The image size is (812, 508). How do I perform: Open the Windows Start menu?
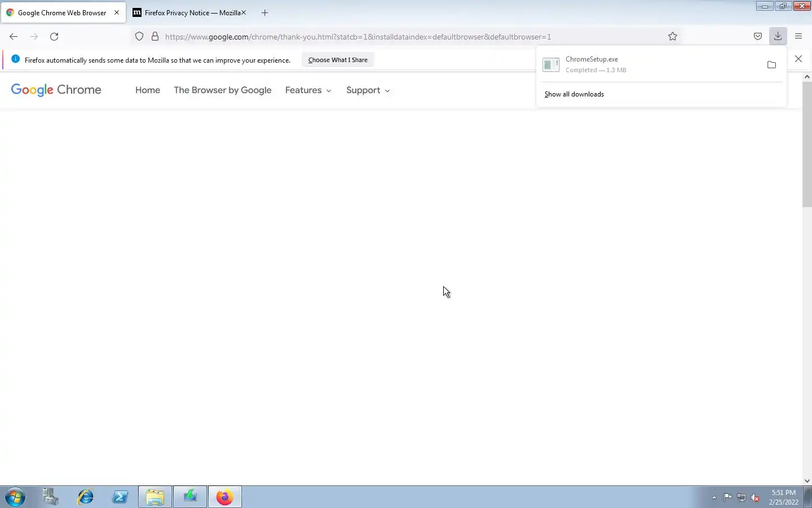tap(15, 497)
